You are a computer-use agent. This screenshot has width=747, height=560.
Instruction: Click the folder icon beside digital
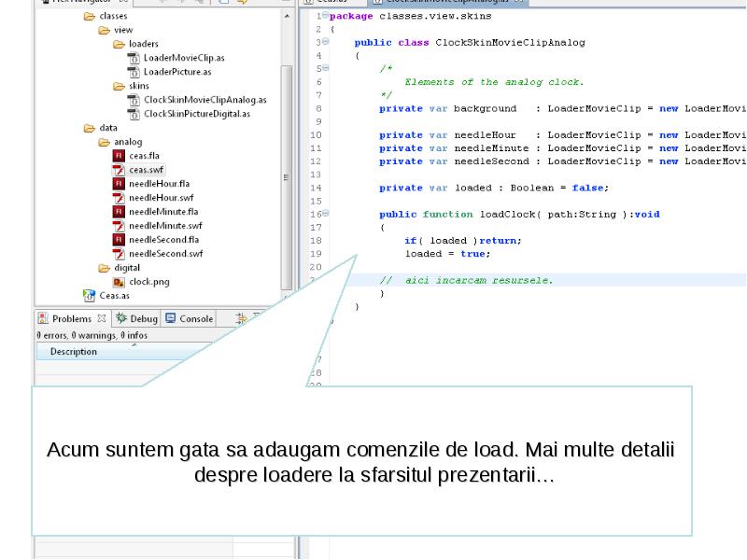[x=104, y=268]
